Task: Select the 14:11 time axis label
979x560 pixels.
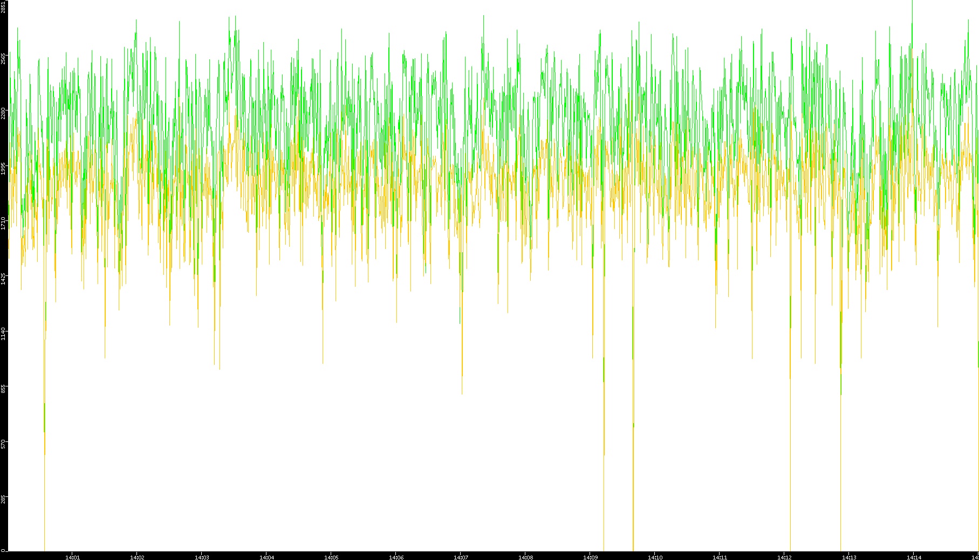Action: click(720, 557)
